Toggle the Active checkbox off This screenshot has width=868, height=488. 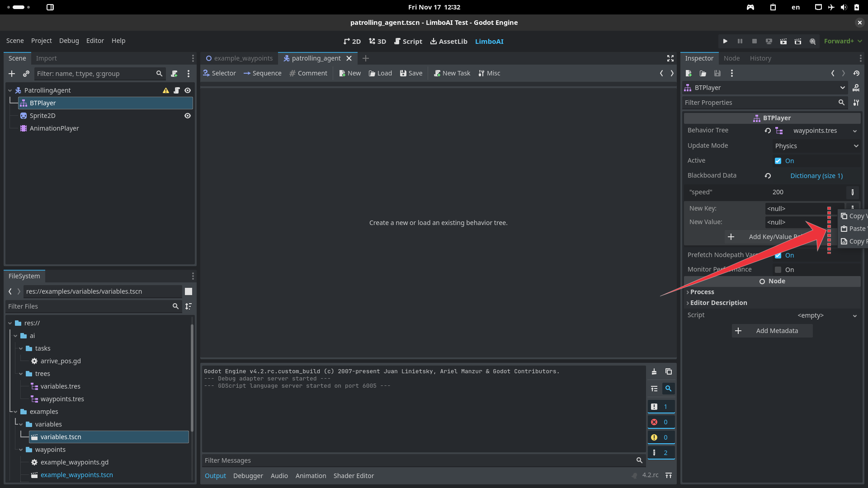(778, 161)
